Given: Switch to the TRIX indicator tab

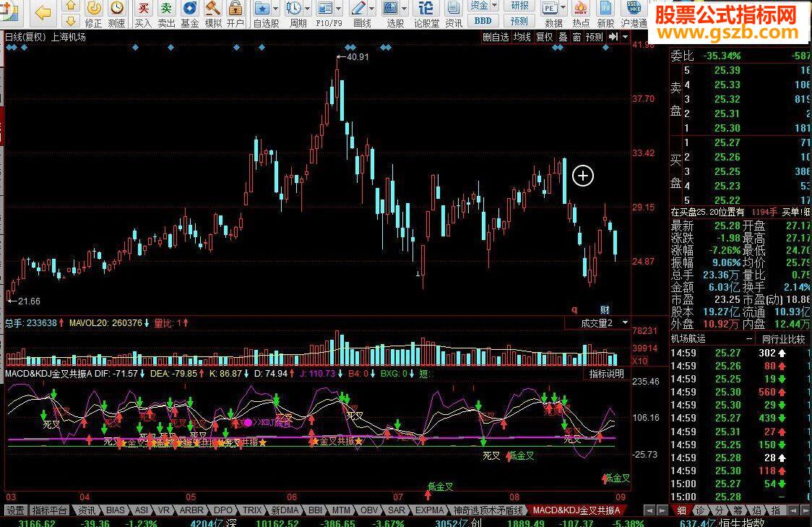Looking at the screenshot, I should click(x=251, y=510).
